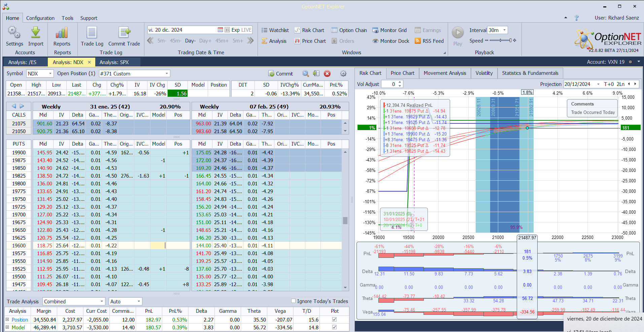Jump back with the double left chevron
The height and width of the screenshot is (332, 644).
[150, 40]
